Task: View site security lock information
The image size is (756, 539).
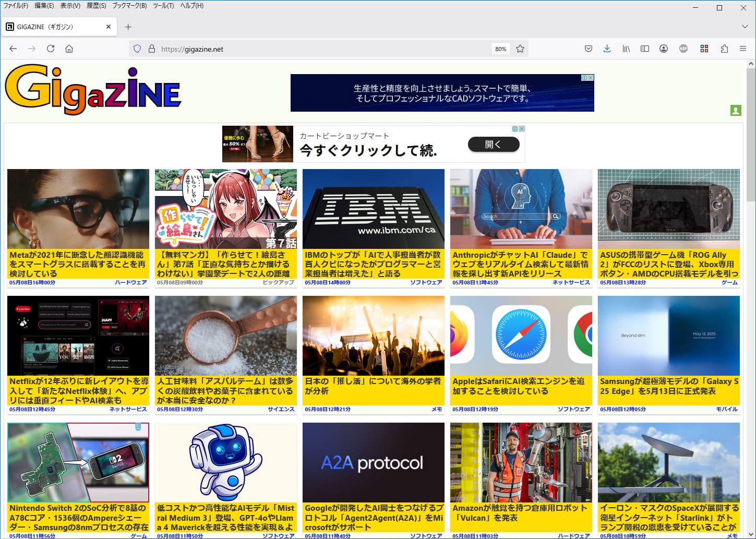Action: 152,49
